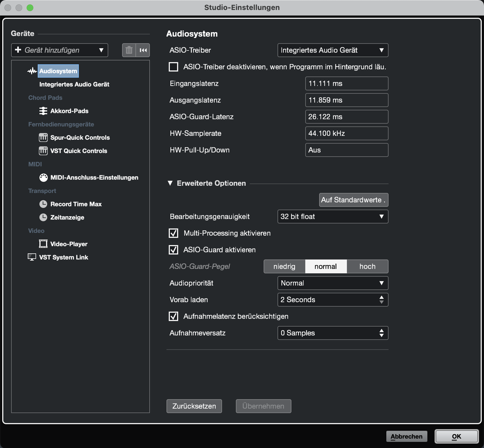
Task: Click the Video-Player film icon
Action: tap(43, 244)
